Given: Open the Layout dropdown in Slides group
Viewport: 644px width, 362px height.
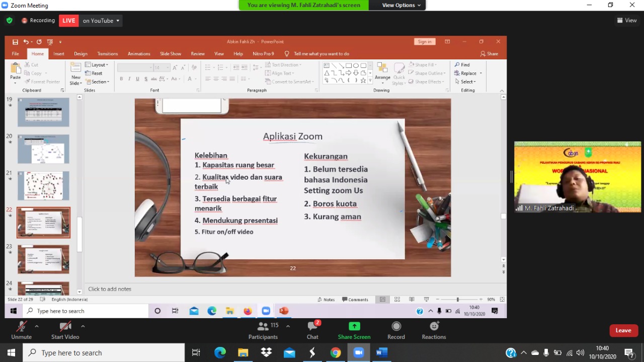Looking at the screenshot, I should pyautogui.click(x=97, y=64).
